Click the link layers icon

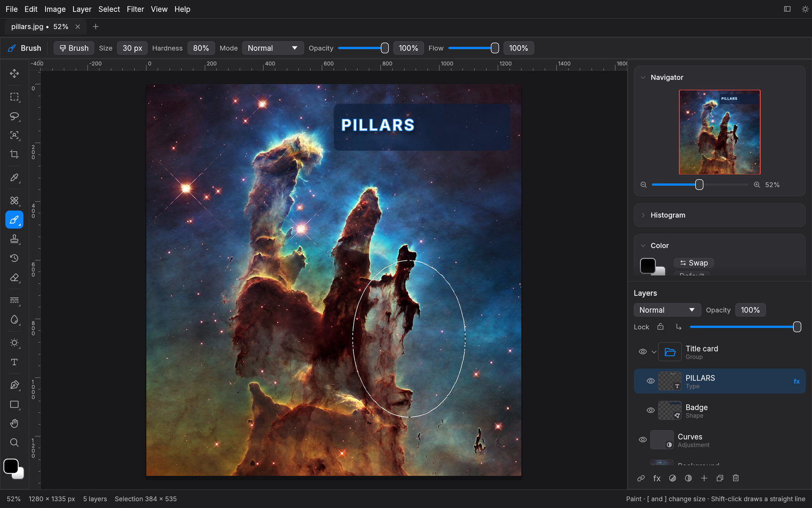(641, 478)
